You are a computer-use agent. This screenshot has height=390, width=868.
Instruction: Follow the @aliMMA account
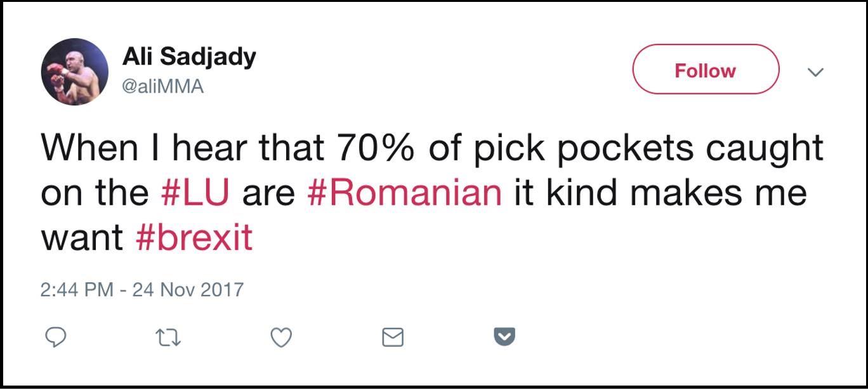705,70
